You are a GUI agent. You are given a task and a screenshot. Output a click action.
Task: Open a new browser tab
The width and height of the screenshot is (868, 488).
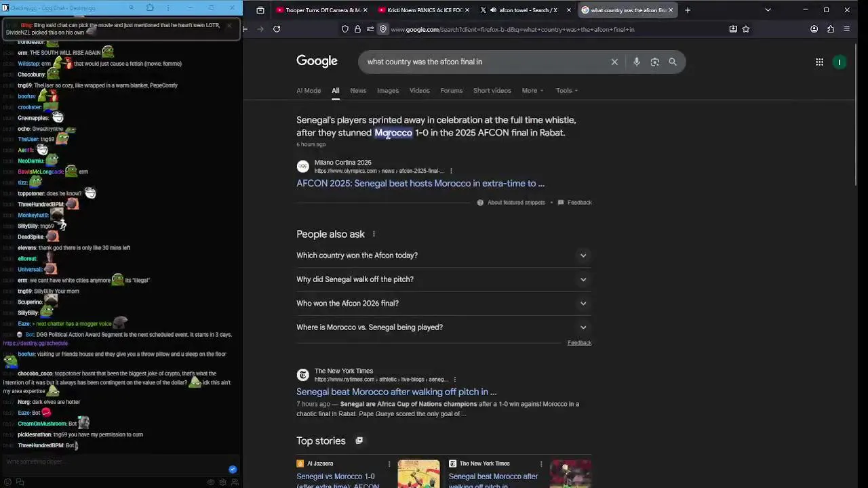click(687, 10)
